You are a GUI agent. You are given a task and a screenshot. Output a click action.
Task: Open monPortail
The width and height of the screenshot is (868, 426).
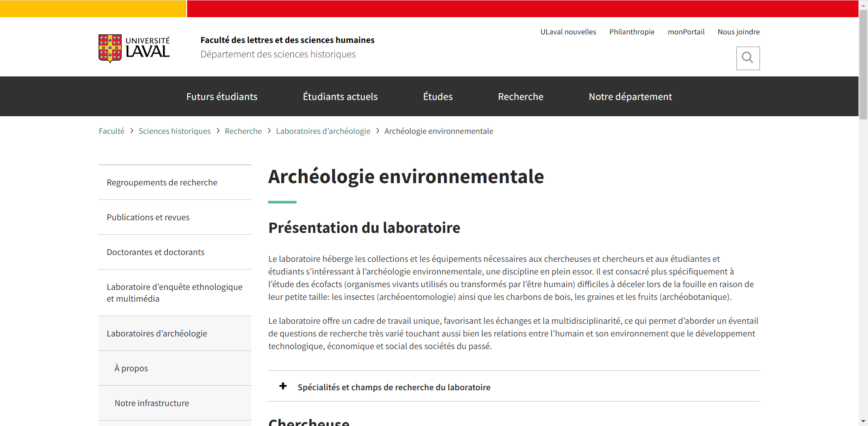tap(686, 32)
